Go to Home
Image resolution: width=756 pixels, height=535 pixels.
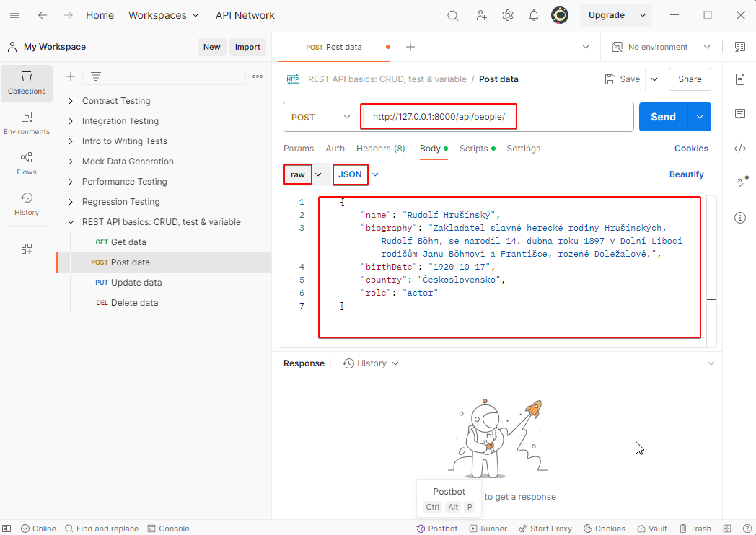100,15
